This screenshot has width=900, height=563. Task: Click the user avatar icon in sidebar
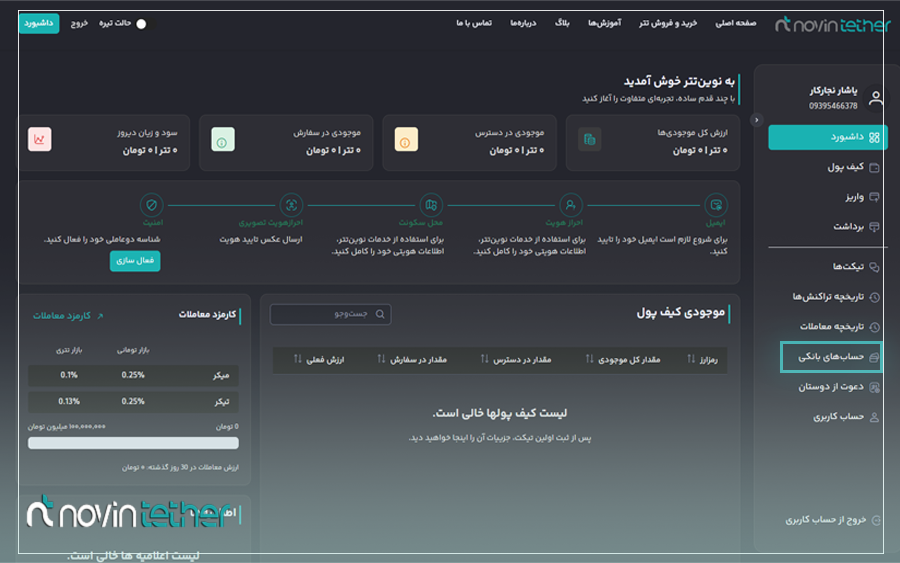875,98
